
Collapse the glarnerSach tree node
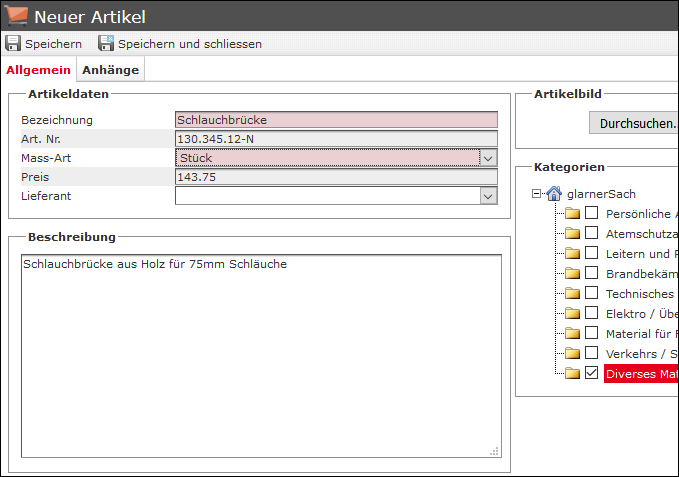537,194
